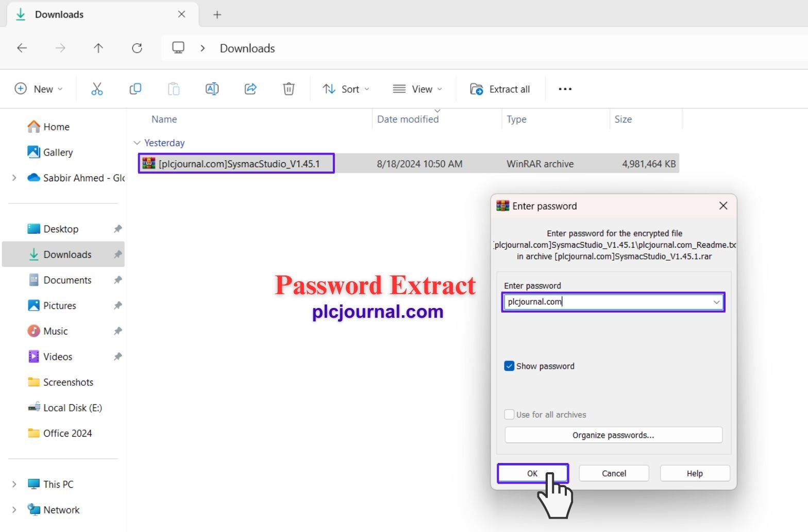Click the WinRAR archive type cell
Image resolution: width=808 pixels, height=532 pixels.
(x=540, y=164)
